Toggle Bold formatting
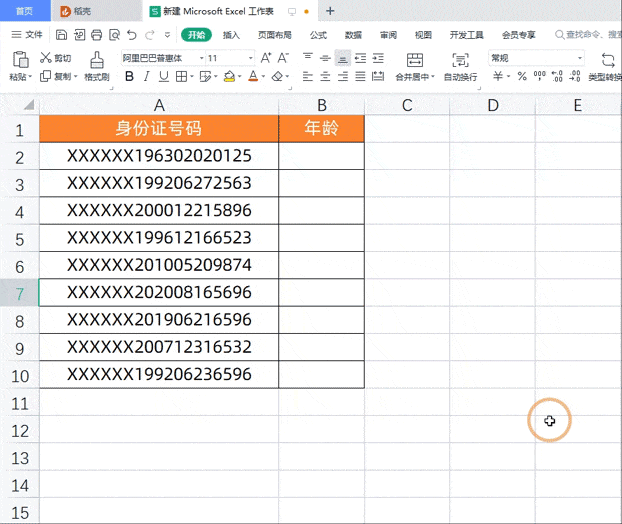This screenshot has width=622, height=524. coord(129,76)
